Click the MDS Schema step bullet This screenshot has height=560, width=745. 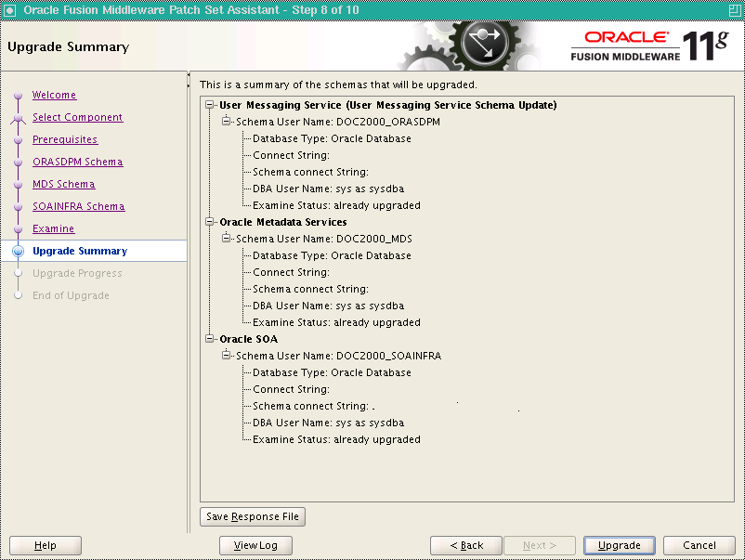[18, 185]
